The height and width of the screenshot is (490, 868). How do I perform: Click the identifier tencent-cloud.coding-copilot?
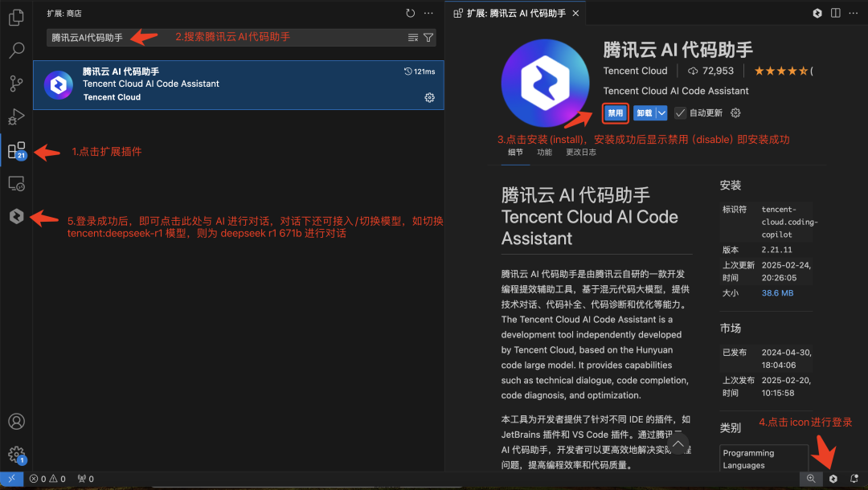789,222
